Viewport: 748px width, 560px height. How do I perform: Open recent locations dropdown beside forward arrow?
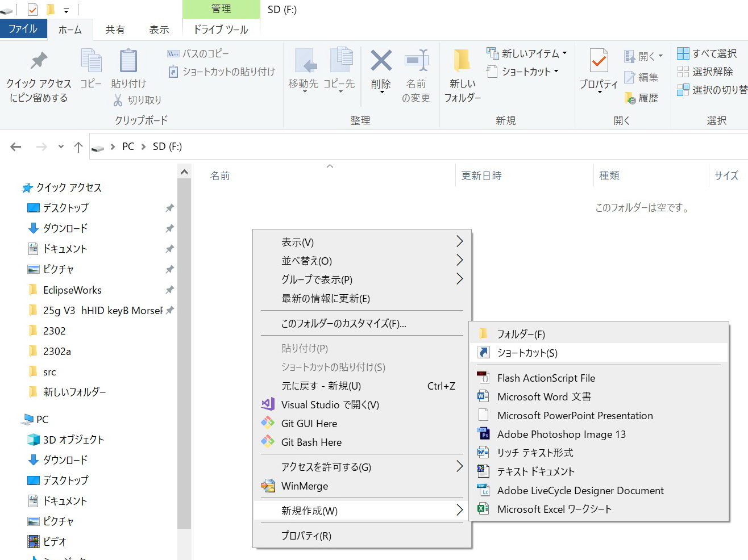[61, 147]
